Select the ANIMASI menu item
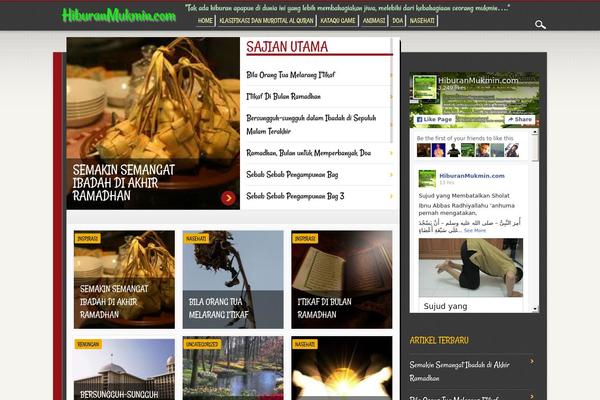The height and width of the screenshot is (400, 600). (374, 21)
